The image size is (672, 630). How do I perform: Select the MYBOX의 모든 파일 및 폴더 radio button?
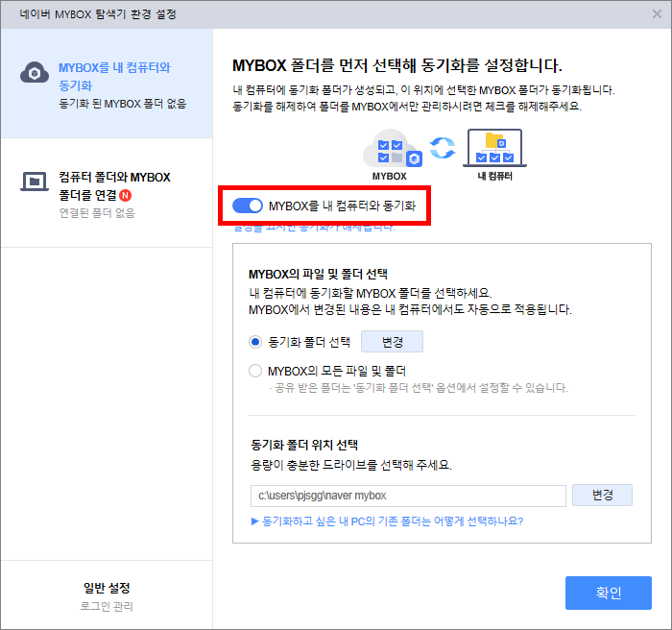pos(255,371)
